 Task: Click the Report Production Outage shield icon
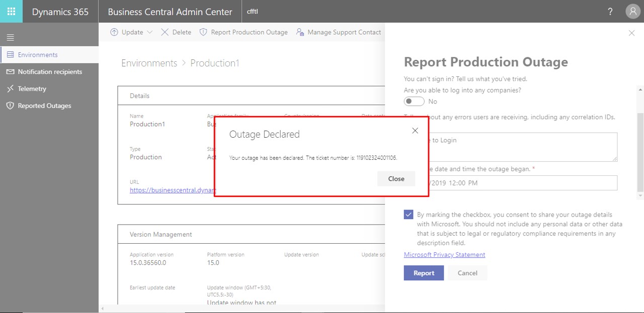[203, 32]
